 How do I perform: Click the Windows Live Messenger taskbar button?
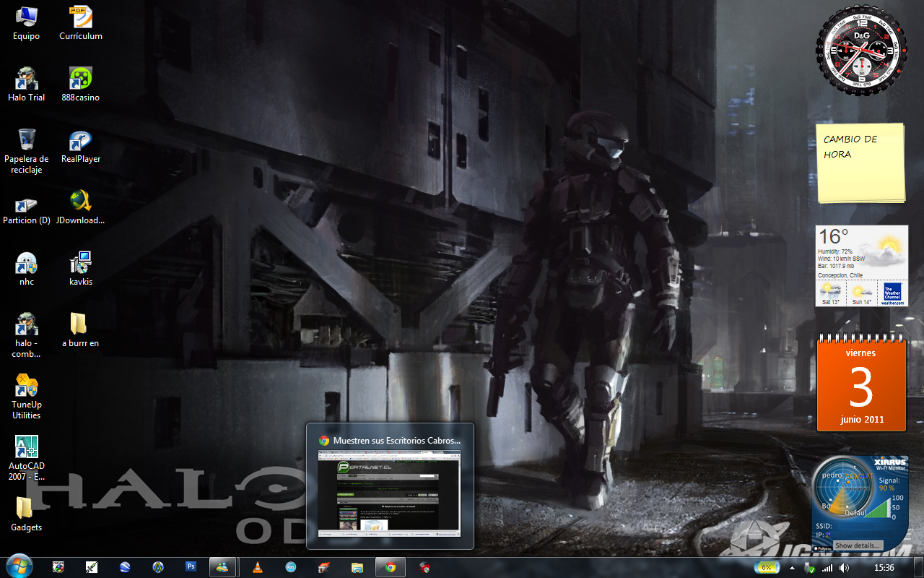[222, 567]
